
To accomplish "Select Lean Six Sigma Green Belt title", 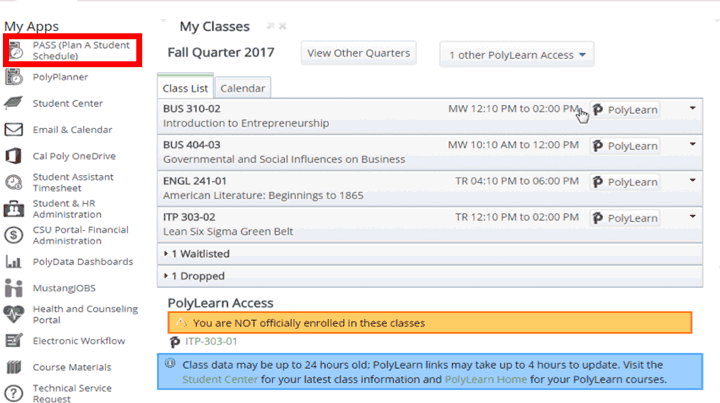I will coord(228,232).
